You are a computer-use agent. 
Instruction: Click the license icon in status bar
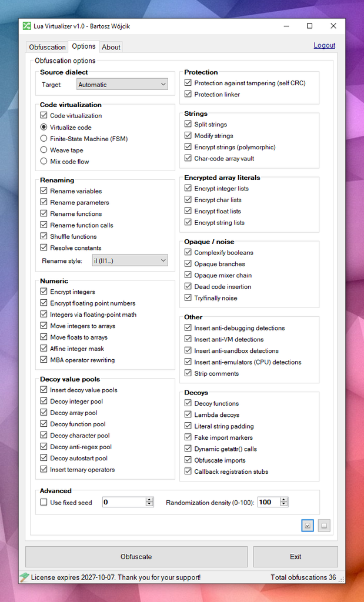tap(25, 577)
